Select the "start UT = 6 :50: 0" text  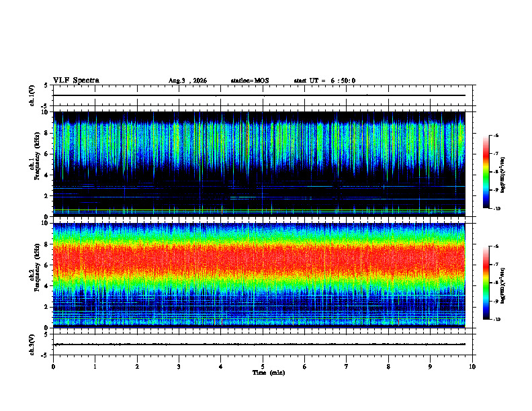pos(324,81)
